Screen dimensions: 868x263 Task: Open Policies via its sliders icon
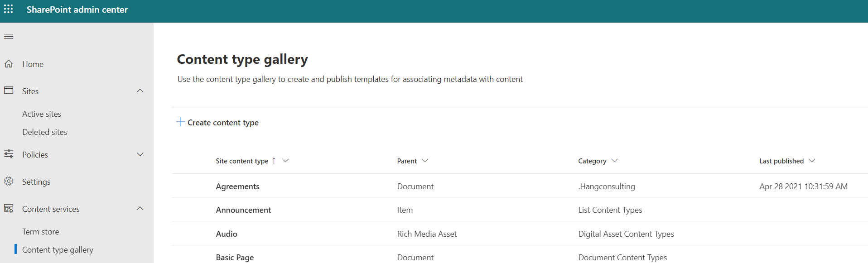[8, 154]
